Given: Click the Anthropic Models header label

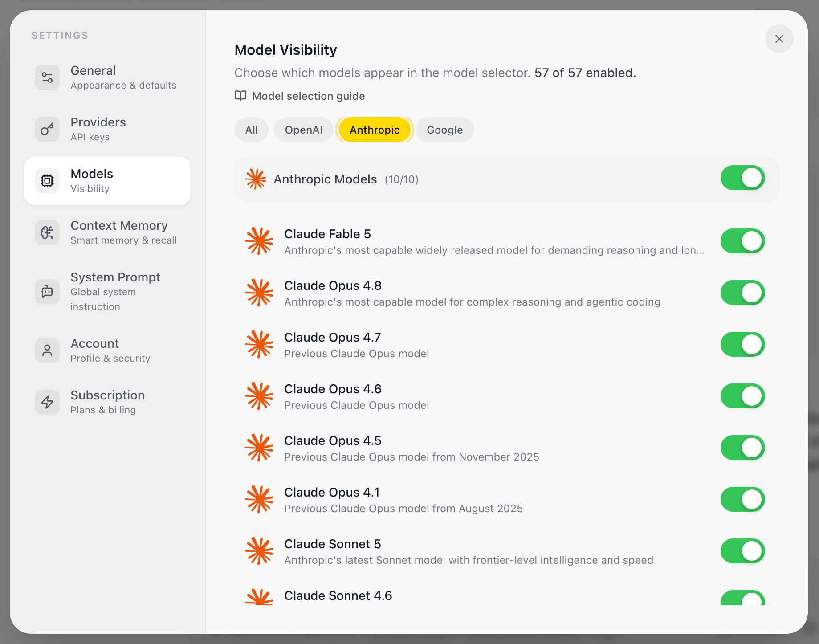Looking at the screenshot, I should click(x=325, y=179).
